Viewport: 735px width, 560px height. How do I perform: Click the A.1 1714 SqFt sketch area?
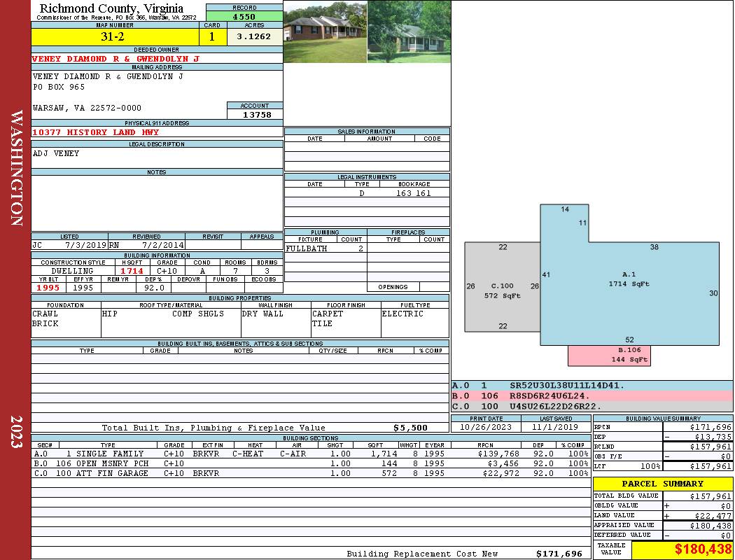tap(629, 279)
